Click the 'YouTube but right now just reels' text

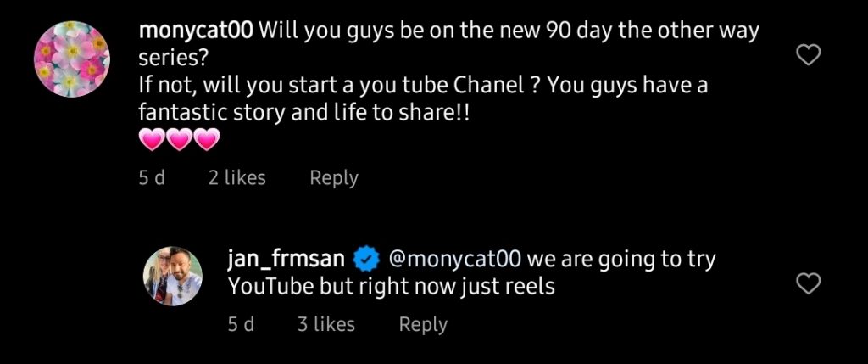[x=391, y=286]
